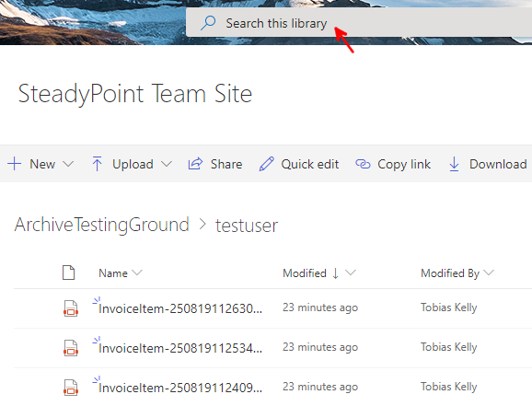Click the Upload arrow icon
This screenshot has height=406, width=532.
coord(97,164)
